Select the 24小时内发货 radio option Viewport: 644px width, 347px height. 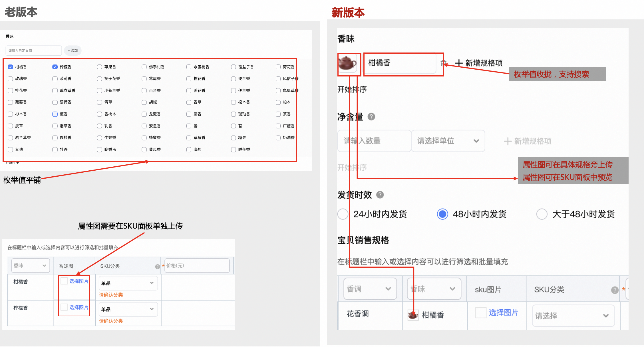[x=343, y=214]
